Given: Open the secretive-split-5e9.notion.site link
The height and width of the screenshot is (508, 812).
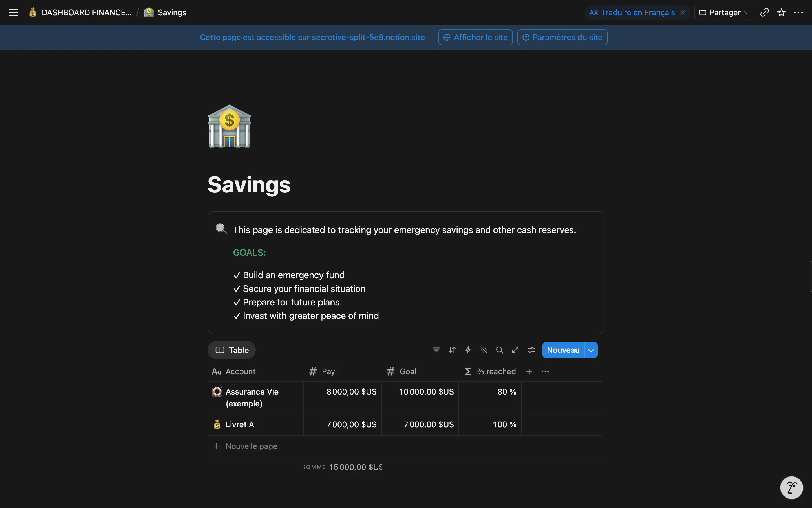Looking at the screenshot, I should 369,37.
